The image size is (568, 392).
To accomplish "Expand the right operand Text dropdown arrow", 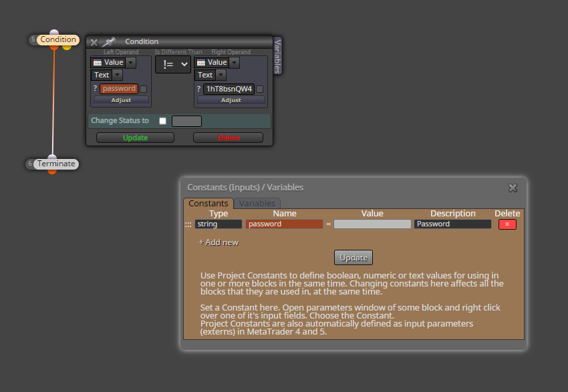I will [221, 75].
